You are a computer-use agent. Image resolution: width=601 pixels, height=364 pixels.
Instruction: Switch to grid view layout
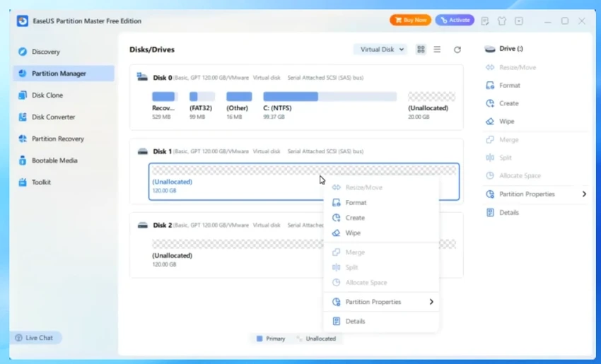click(x=421, y=49)
